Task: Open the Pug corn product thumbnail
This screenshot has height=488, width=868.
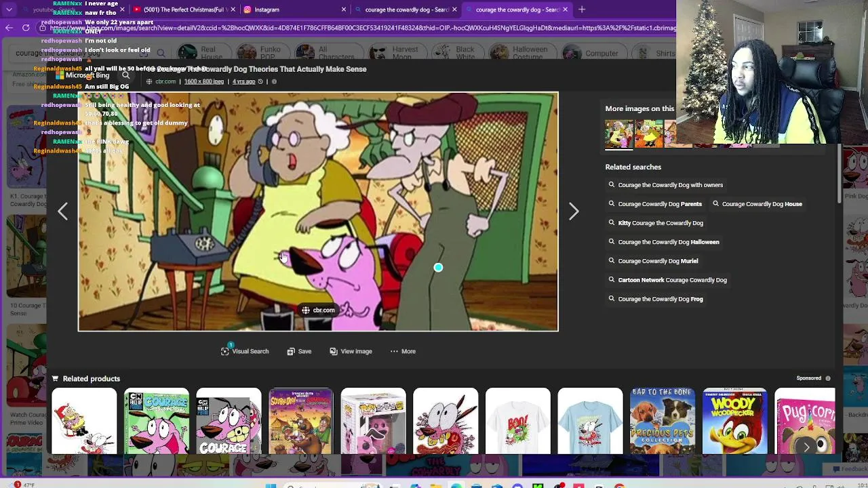Action: (x=805, y=421)
